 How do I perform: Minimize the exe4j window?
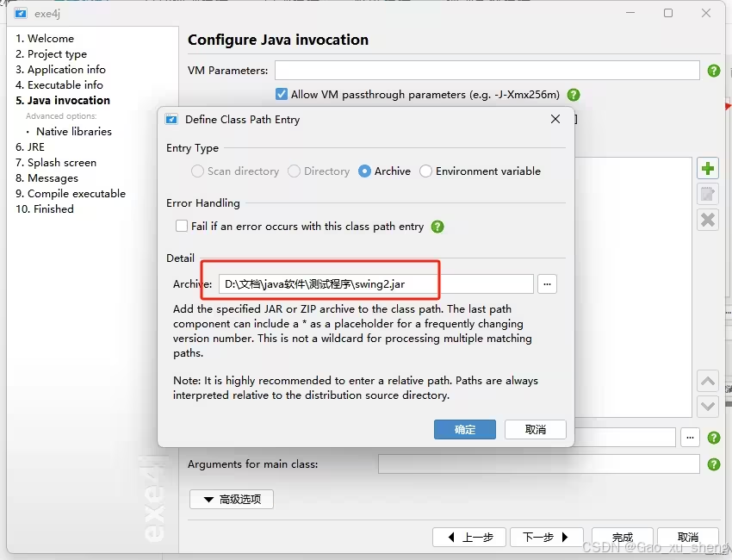point(630,13)
